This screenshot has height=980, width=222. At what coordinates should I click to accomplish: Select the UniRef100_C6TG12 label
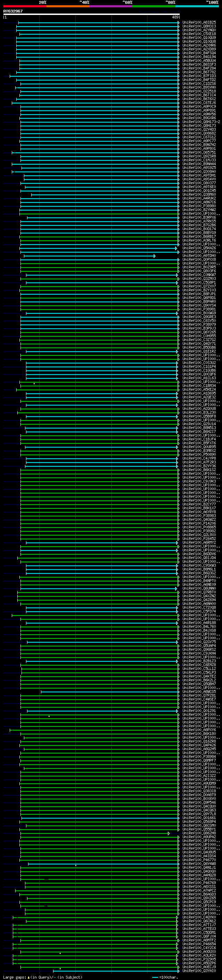tap(199, 137)
